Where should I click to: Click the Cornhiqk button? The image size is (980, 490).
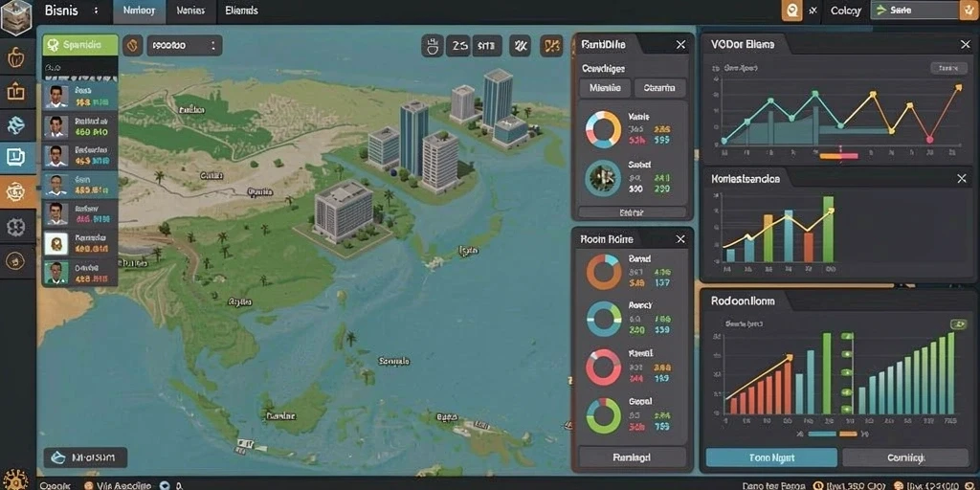[x=905, y=457]
